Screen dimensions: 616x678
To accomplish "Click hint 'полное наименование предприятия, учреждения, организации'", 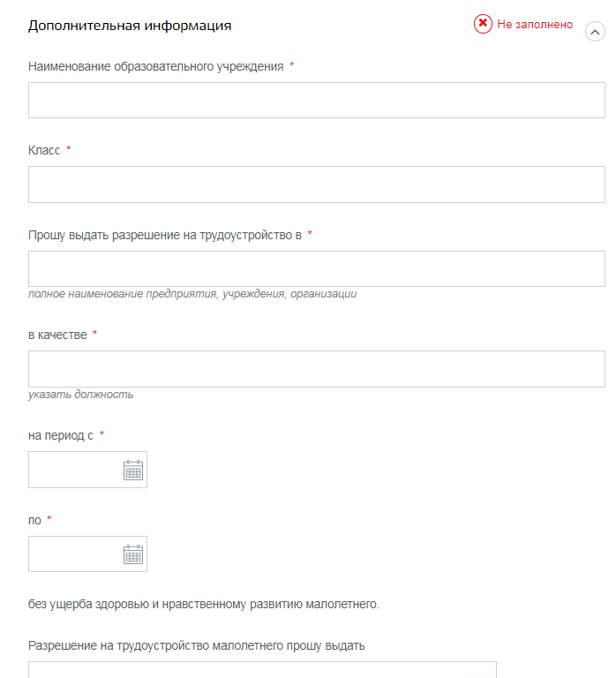I will click(x=192, y=294).
